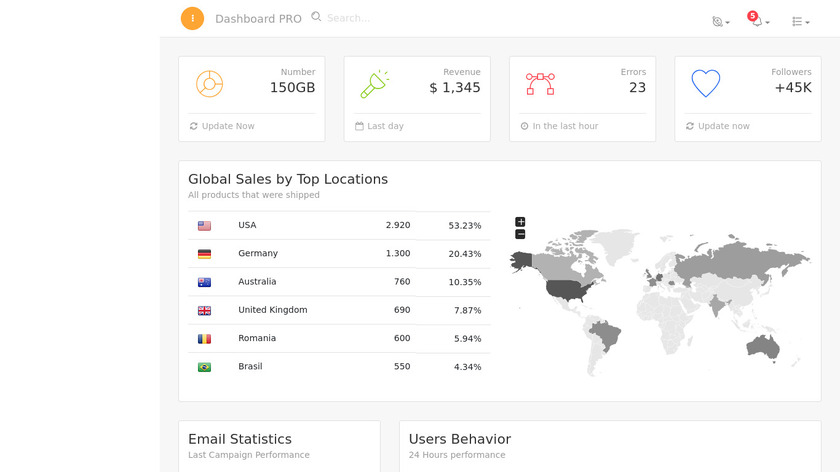Click Update Now under the Number card
The width and height of the screenshot is (840, 472).
pos(227,126)
